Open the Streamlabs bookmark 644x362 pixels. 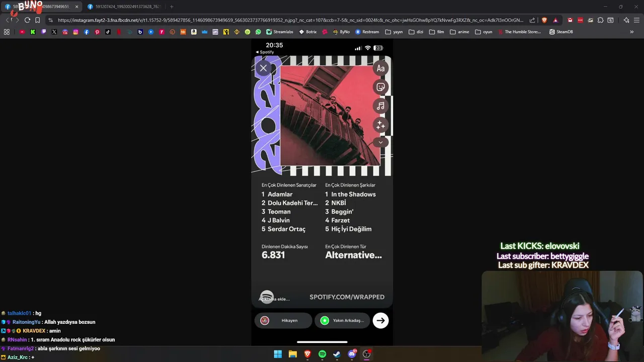(280, 32)
